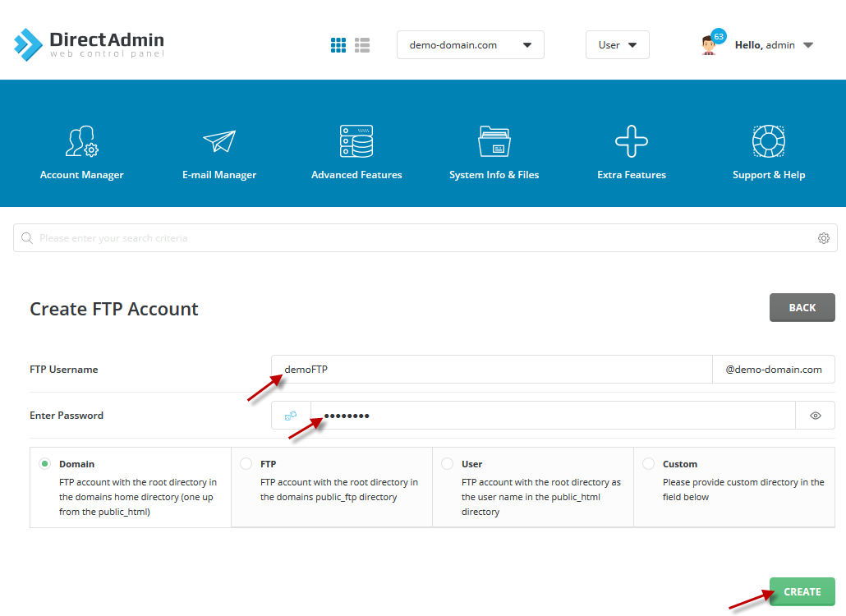This screenshot has height=616, width=846.
Task: Open System Info & Files icon
Action: (494, 142)
